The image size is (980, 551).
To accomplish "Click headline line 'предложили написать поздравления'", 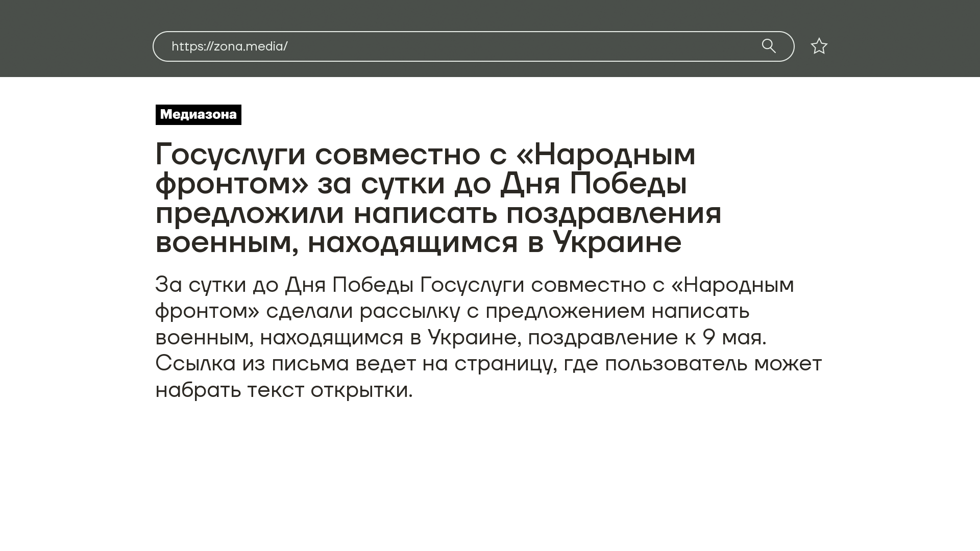I will [x=438, y=213].
